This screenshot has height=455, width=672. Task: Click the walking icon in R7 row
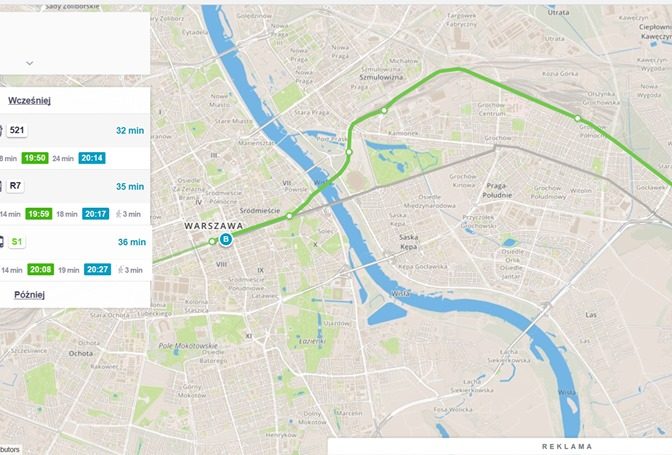click(119, 214)
